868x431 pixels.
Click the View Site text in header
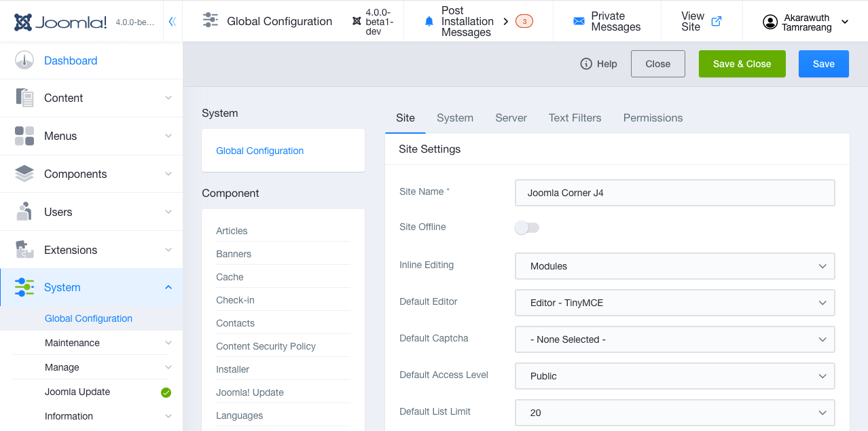click(x=693, y=22)
